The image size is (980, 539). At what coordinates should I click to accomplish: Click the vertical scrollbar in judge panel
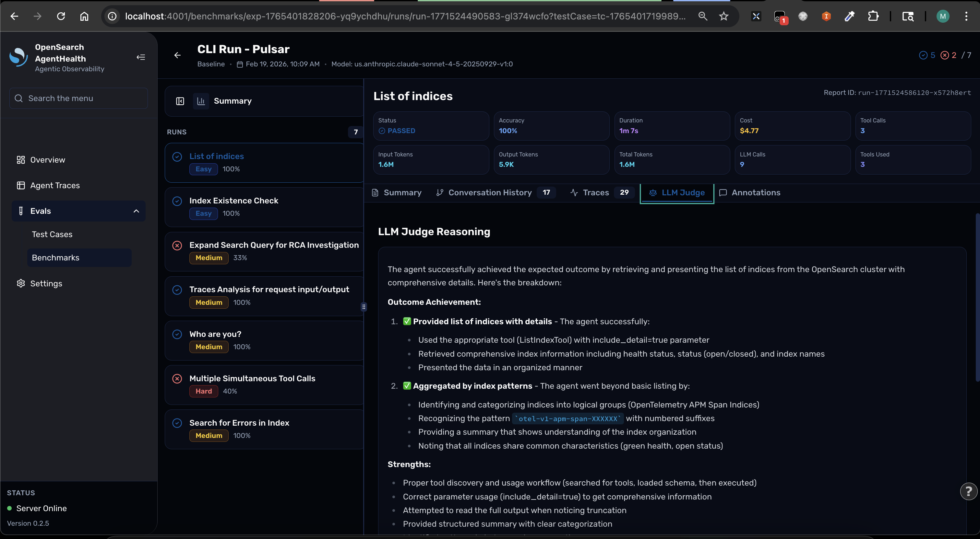977,298
